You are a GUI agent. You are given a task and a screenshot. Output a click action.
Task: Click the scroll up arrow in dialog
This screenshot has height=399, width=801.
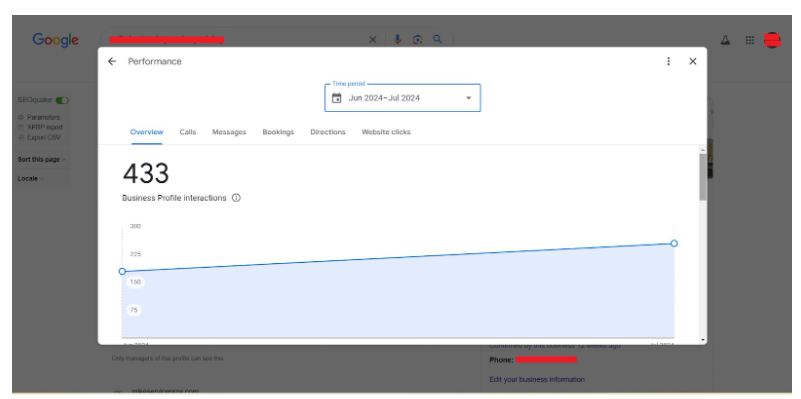point(703,150)
